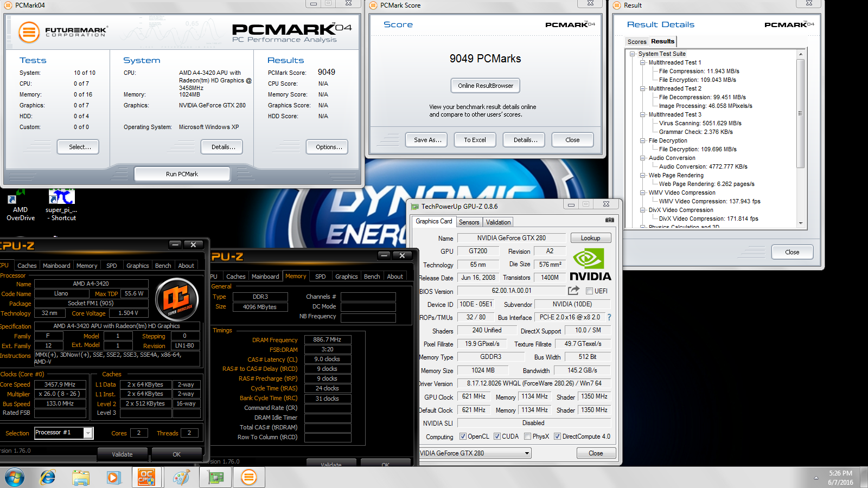Viewport: 868px width, 488px height.
Task: Click the To Excel button
Action: click(475, 140)
